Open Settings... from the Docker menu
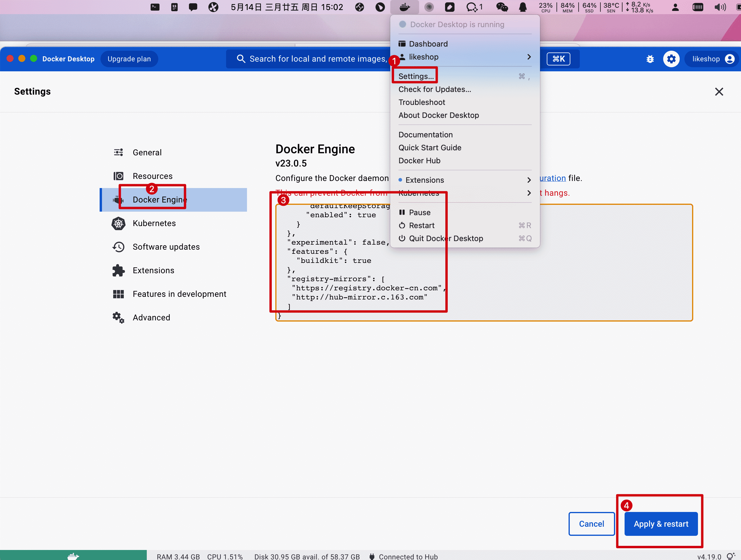The width and height of the screenshot is (741, 560). (x=465, y=76)
